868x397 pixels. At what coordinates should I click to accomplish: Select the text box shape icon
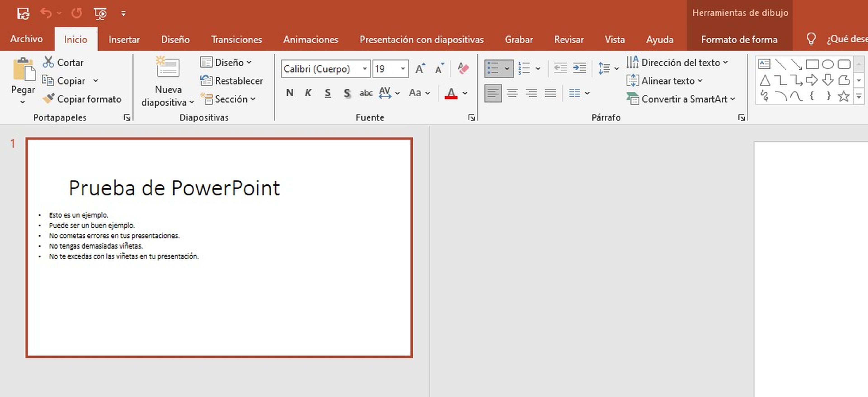764,64
